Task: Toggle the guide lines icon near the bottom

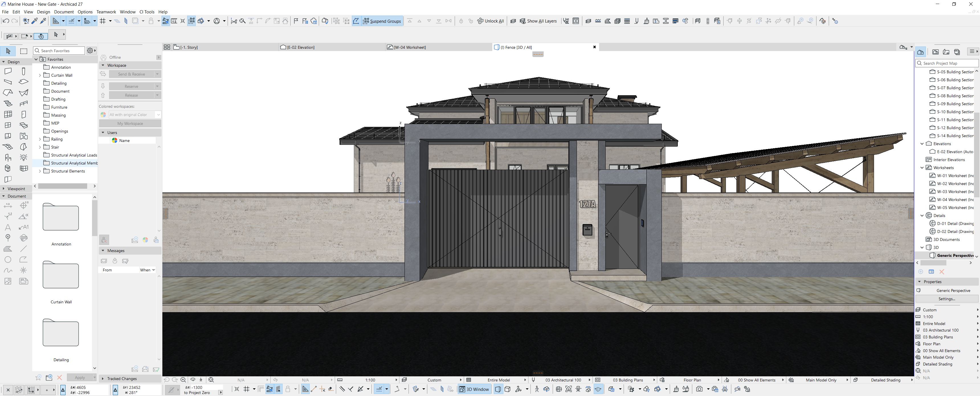Action: point(305,389)
